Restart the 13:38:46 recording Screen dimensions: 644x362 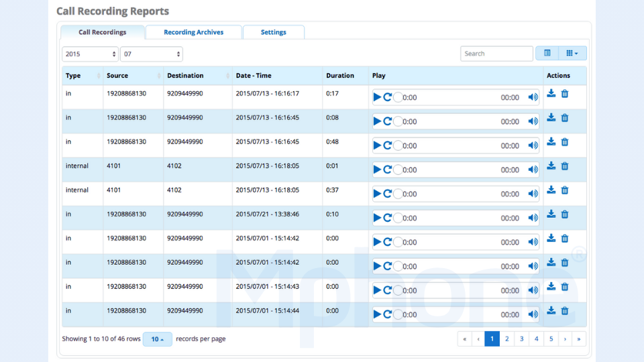point(387,218)
